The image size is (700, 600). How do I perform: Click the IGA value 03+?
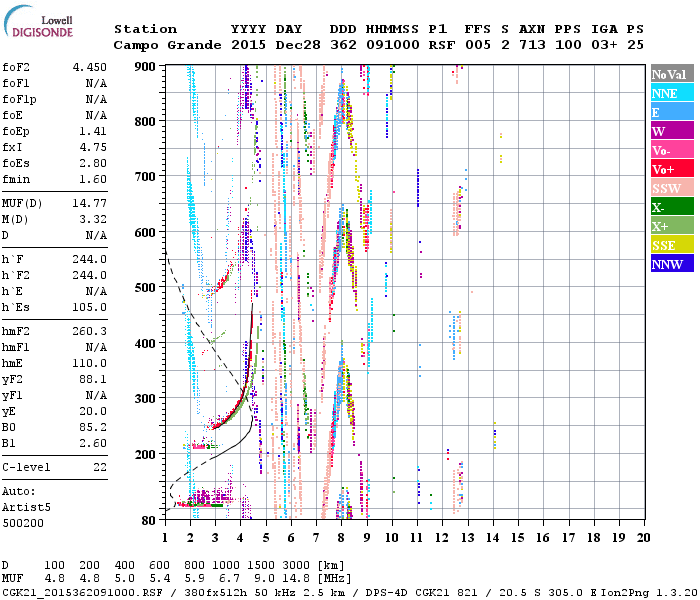point(604,45)
